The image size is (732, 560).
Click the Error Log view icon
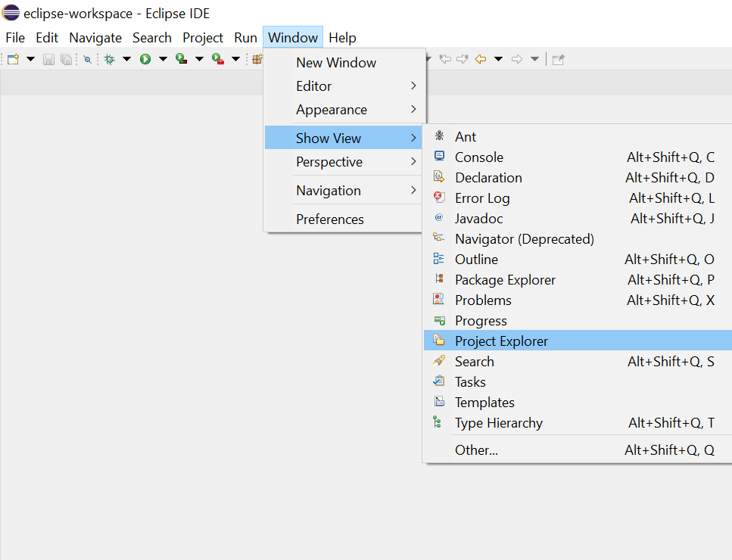(x=439, y=197)
